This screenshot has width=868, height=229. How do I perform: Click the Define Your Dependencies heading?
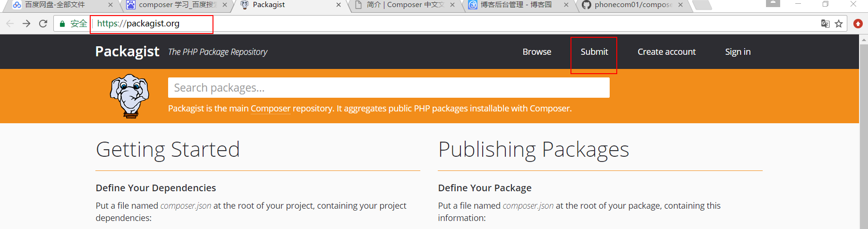(156, 188)
